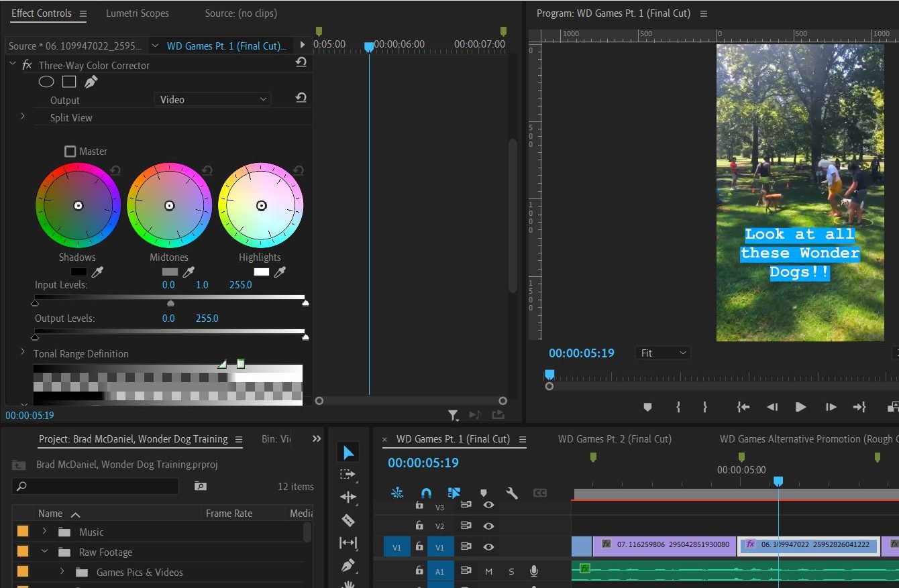Expand the Games Pics & Videos folder

(62, 571)
